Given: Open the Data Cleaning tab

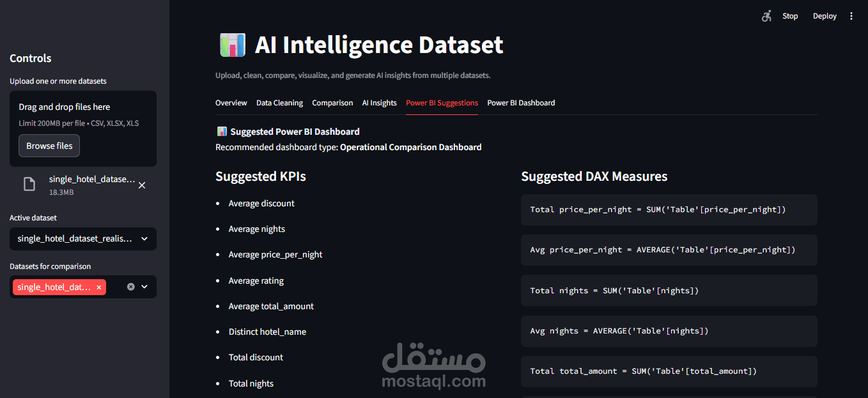Looking at the screenshot, I should coord(279,103).
